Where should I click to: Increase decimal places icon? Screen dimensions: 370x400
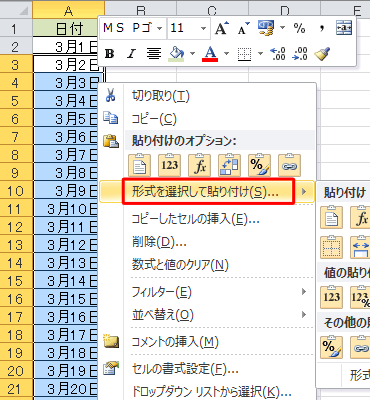click(277, 54)
